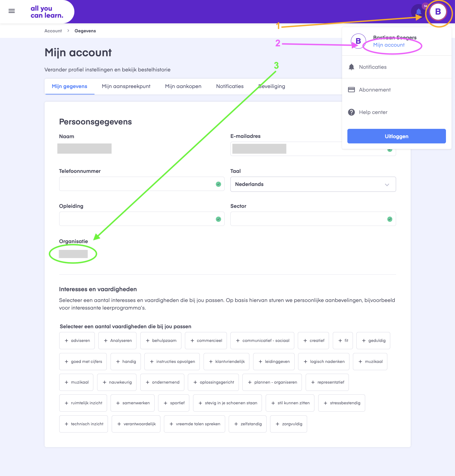455x476 pixels.
Task: Click the B avatar in dropdown panel
Action: tap(358, 41)
